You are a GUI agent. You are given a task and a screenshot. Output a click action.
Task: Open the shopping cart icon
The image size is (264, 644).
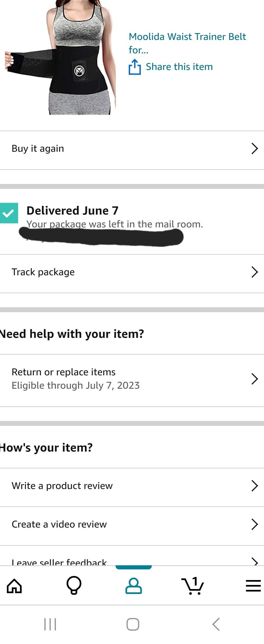(193, 586)
